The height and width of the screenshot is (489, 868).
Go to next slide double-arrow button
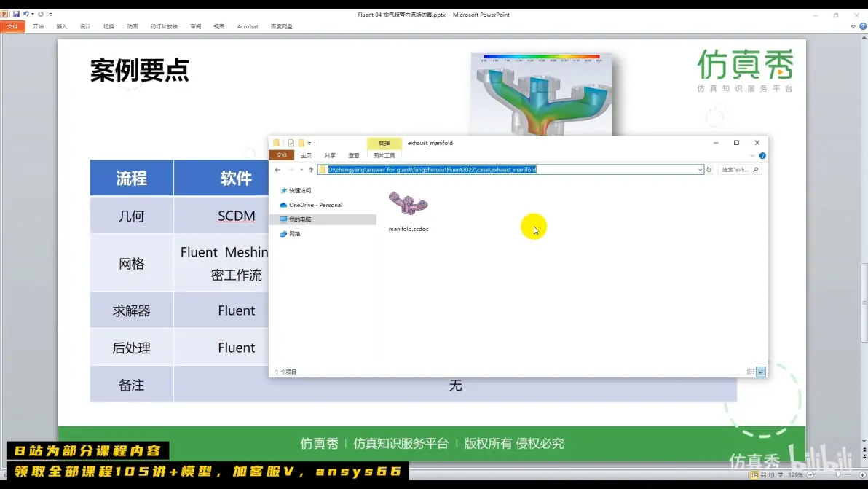tap(864, 458)
